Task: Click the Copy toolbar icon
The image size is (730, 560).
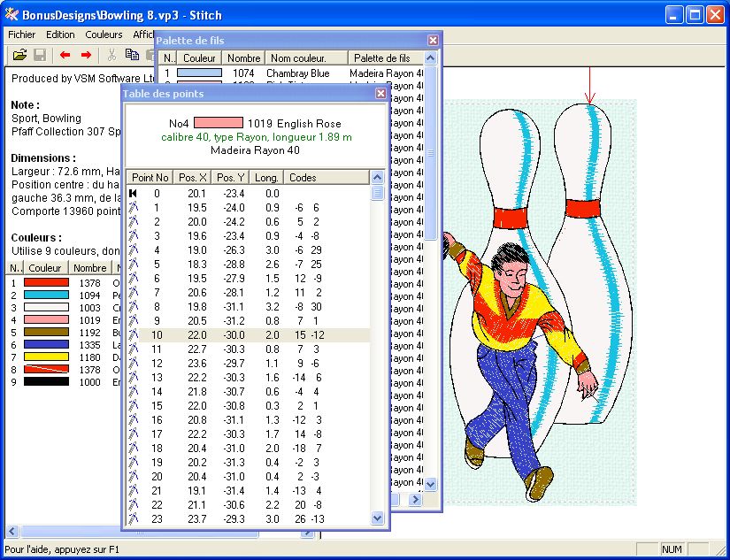Action: coord(133,55)
